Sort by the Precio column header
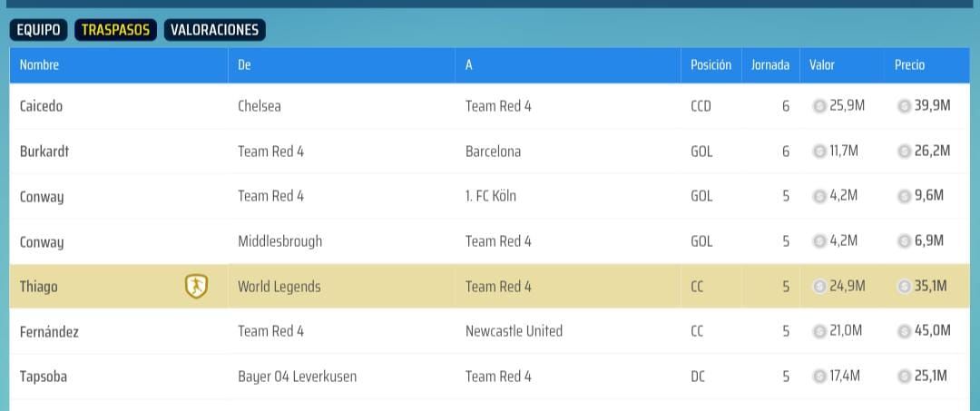Image resolution: width=980 pixels, height=411 pixels. pyautogui.click(x=909, y=65)
